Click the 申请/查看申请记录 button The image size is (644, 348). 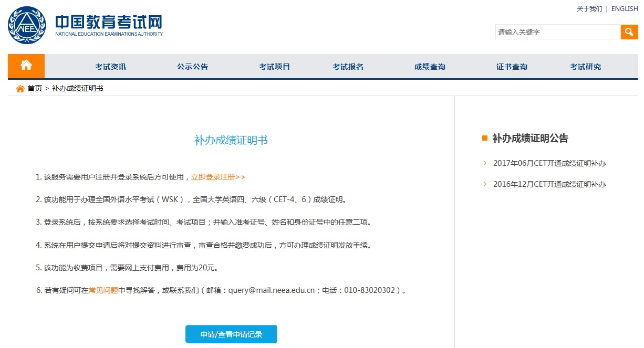click(x=231, y=334)
